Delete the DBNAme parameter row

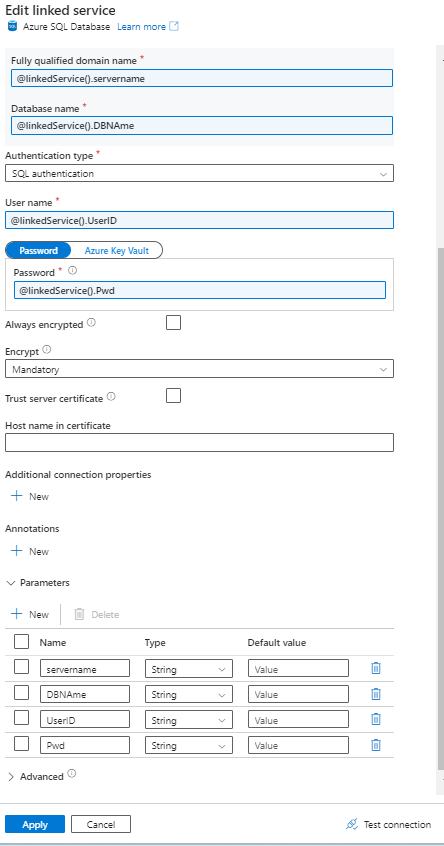click(x=376, y=694)
